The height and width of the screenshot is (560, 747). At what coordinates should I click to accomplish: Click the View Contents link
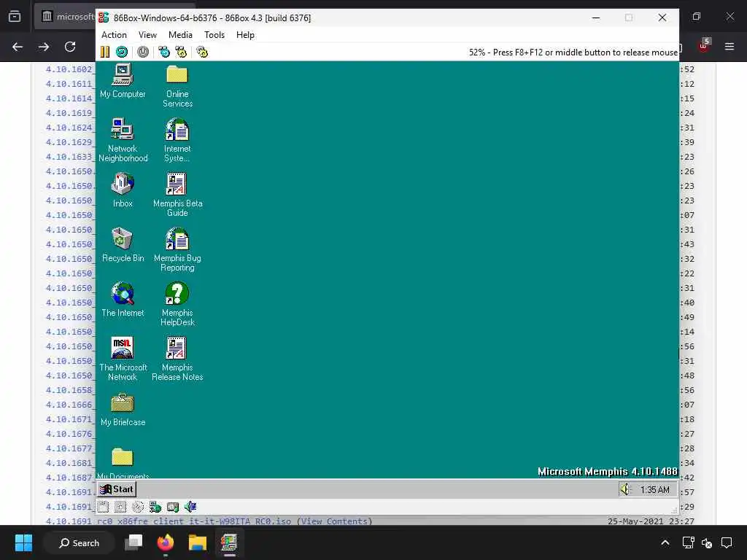click(334, 521)
